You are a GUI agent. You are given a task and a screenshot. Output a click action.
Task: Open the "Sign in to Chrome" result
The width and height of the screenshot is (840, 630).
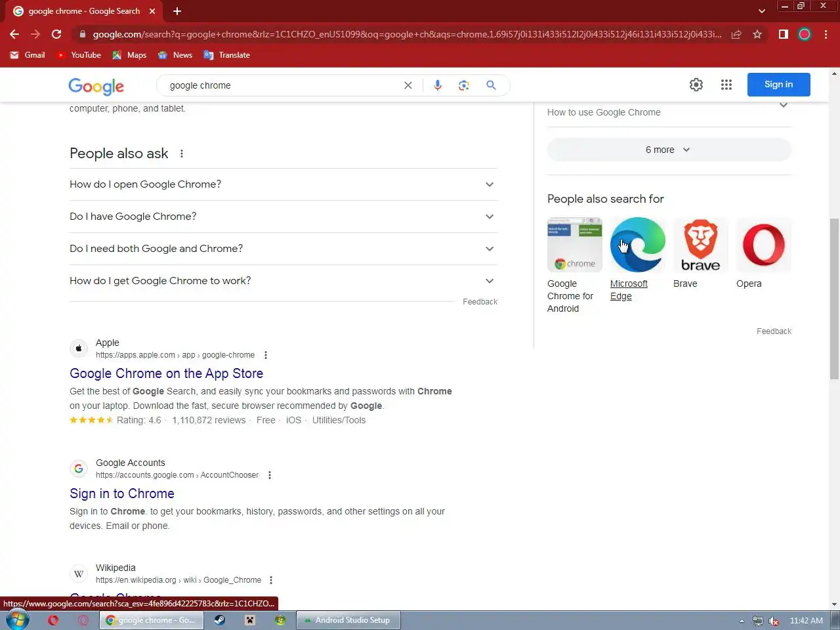122,493
